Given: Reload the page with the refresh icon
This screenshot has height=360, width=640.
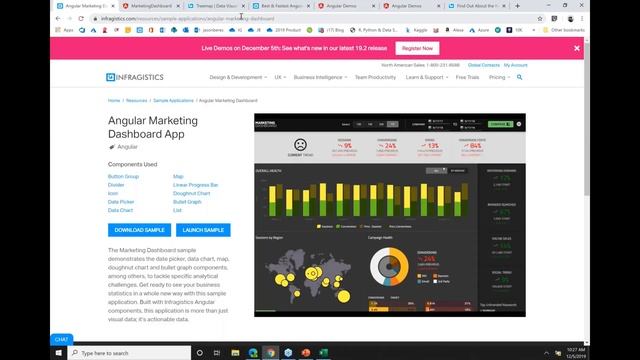Looking at the screenshot, I should (x=81, y=18).
